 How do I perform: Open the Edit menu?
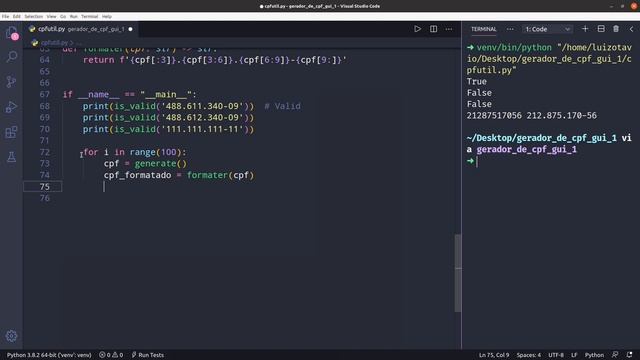point(16,17)
